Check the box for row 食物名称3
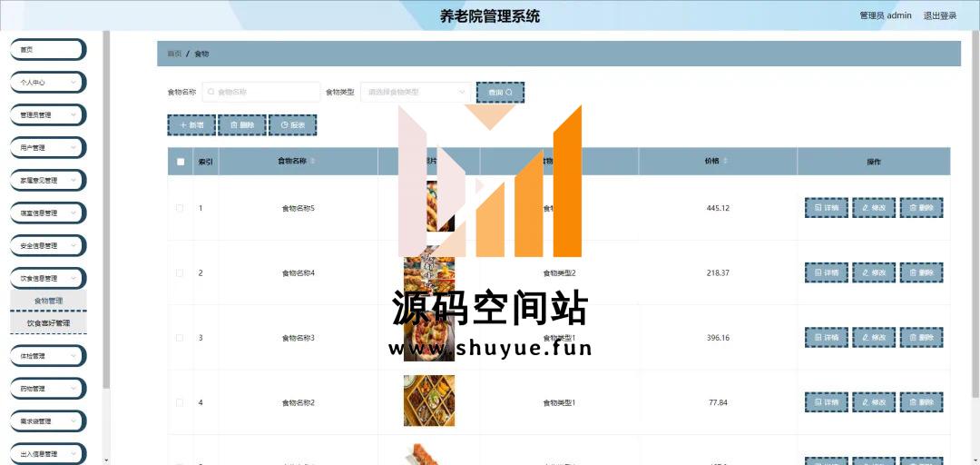Viewport: 980px width, 465px height. pyautogui.click(x=180, y=338)
